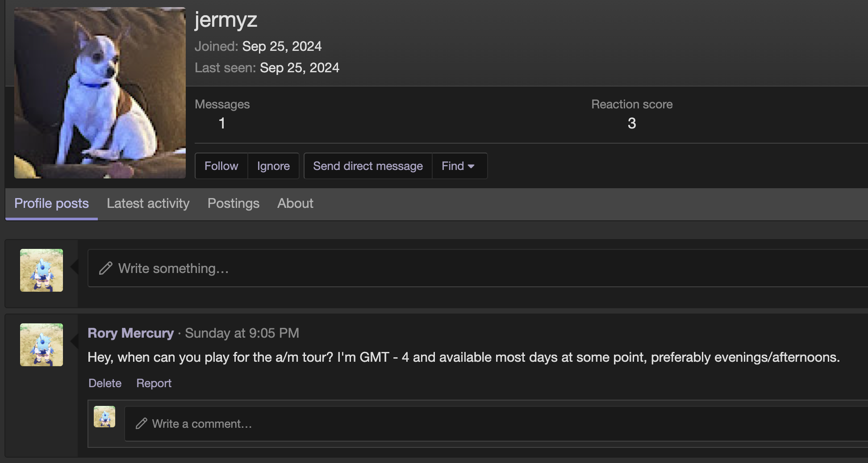Click the pencil icon in Write a comment box

(142, 423)
